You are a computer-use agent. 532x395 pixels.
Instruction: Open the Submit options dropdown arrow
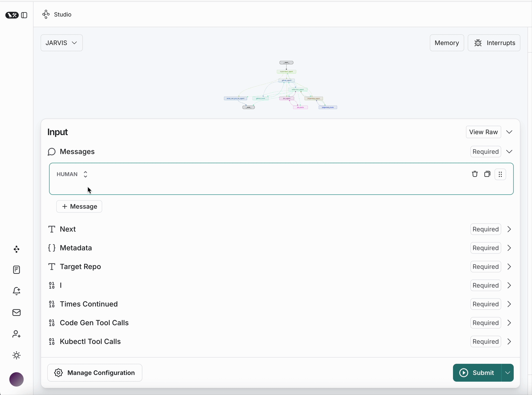tap(507, 373)
